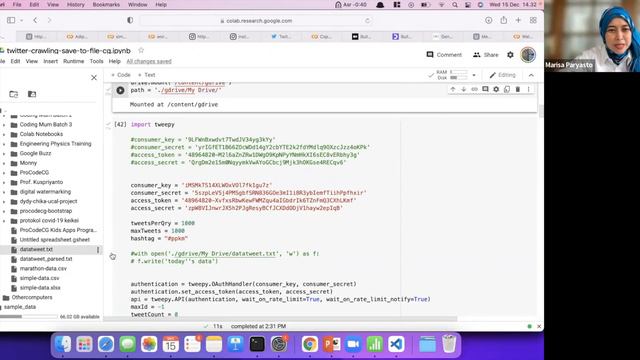Open a new Safari tab

tap(518, 20)
